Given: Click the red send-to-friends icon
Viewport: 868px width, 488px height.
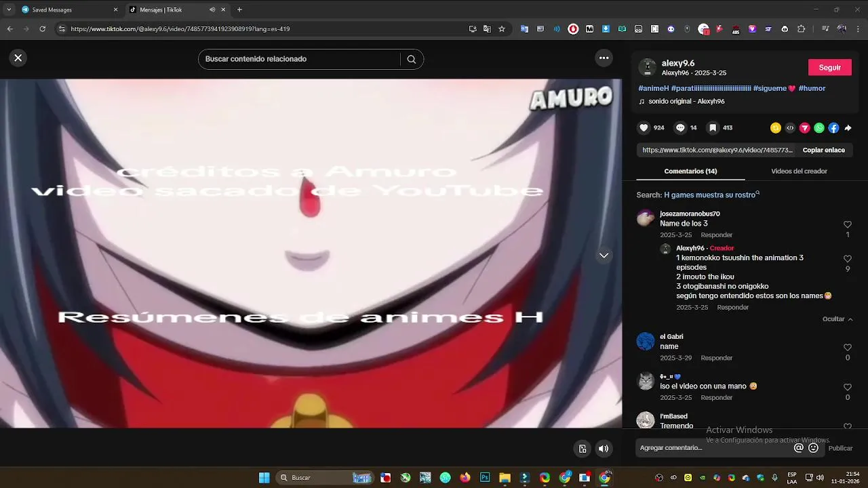Looking at the screenshot, I should point(805,127).
